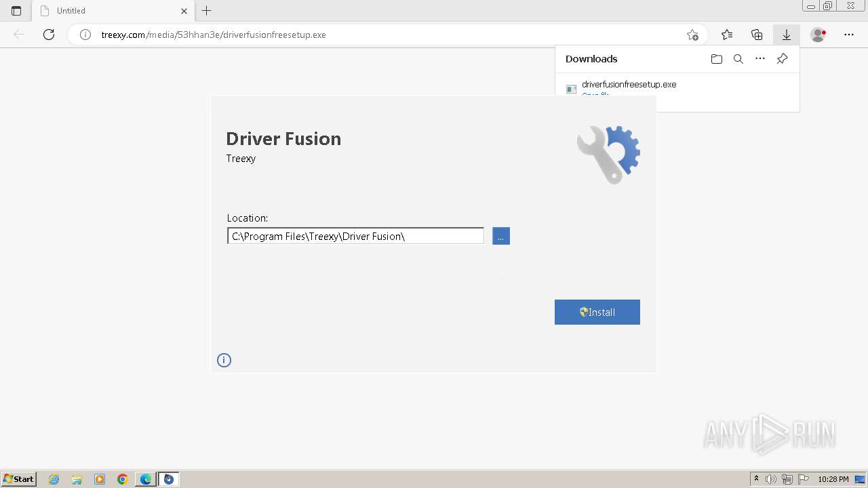Image resolution: width=868 pixels, height=488 pixels.
Task: Open the browse folder button beside the Location field
Action: pyautogui.click(x=500, y=236)
